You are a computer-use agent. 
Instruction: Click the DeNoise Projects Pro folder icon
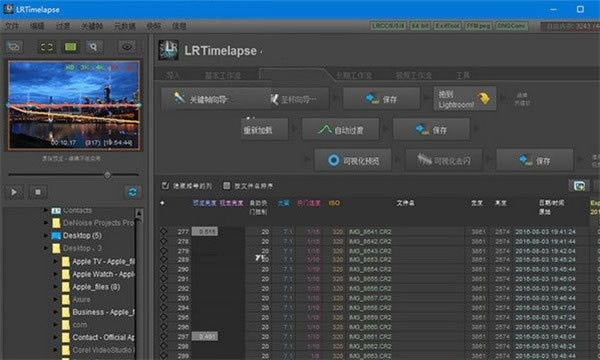click(56, 223)
